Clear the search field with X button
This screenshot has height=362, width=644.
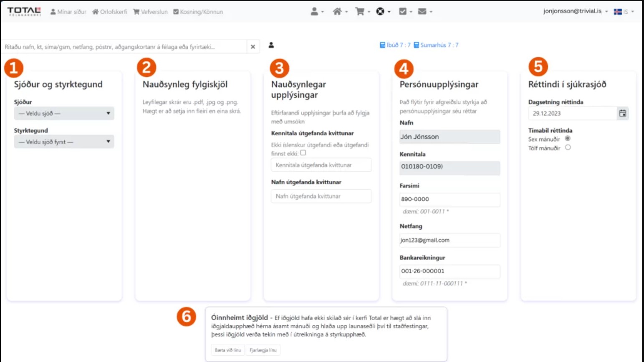click(253, 47)
